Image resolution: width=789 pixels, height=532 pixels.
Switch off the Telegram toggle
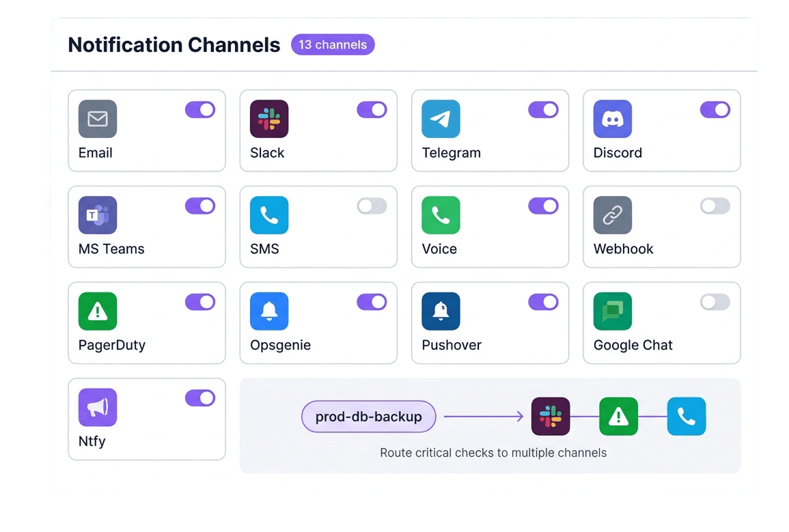click(544, 110)
